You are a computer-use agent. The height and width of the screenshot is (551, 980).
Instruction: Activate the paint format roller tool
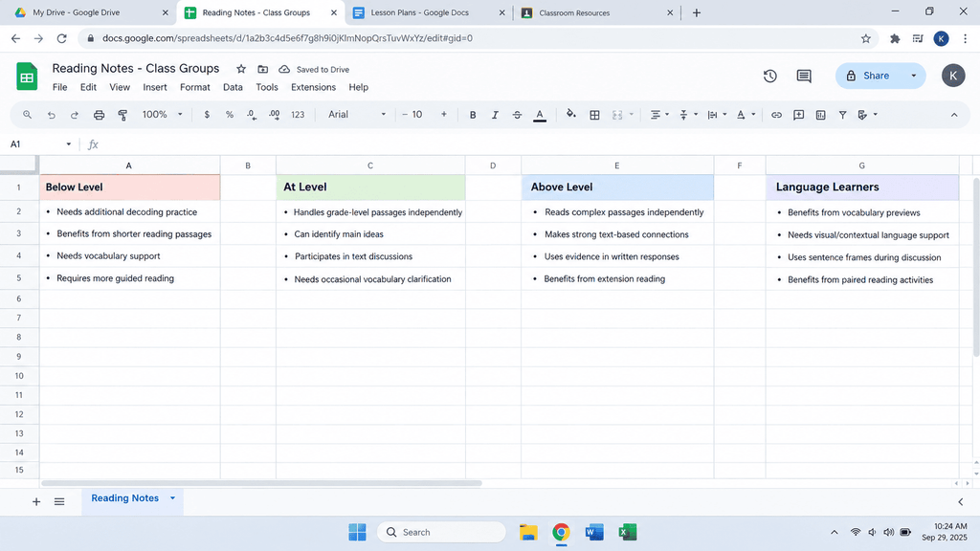[122, 115]
